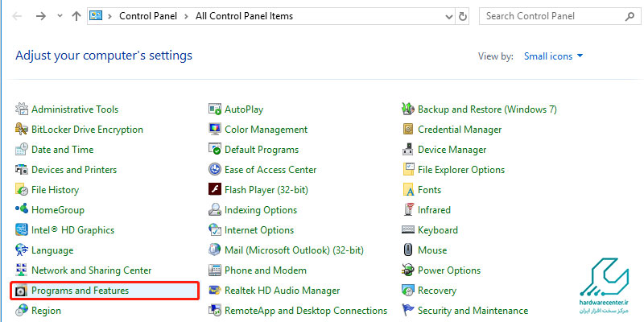This screenshot has height=322, width=644.
Task: Open the Administrative Tools link
Action: (x=75, y=109)
